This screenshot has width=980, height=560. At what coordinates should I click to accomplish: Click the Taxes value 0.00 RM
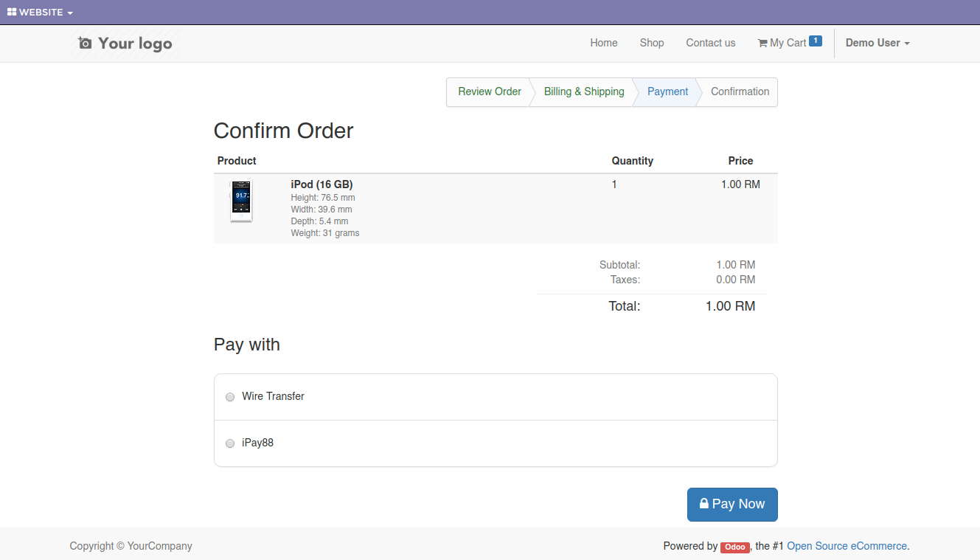point(736,280)
